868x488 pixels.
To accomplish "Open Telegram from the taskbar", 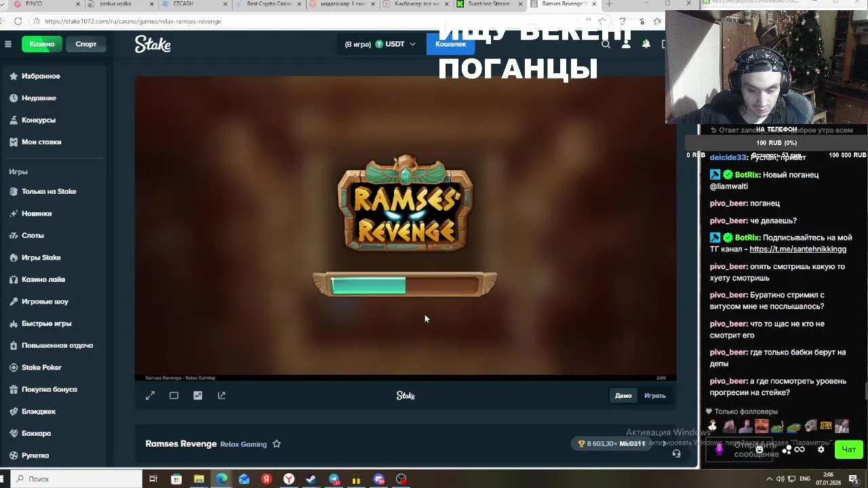I will [x=334, y=479].
